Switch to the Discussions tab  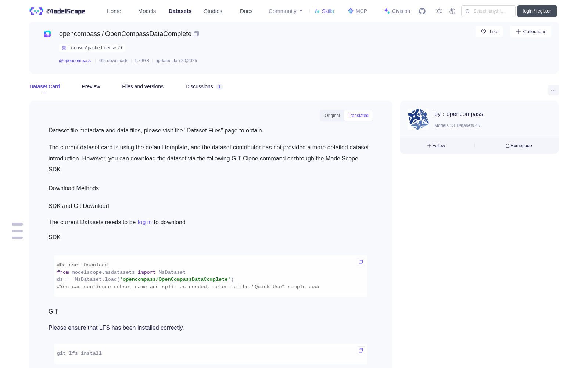[x=204, y=86]
